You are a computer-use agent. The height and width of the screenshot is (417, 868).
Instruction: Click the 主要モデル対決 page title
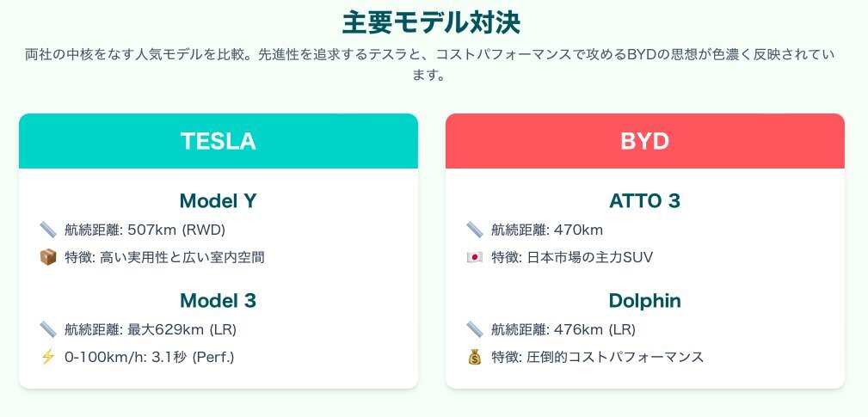pos(431,23)
